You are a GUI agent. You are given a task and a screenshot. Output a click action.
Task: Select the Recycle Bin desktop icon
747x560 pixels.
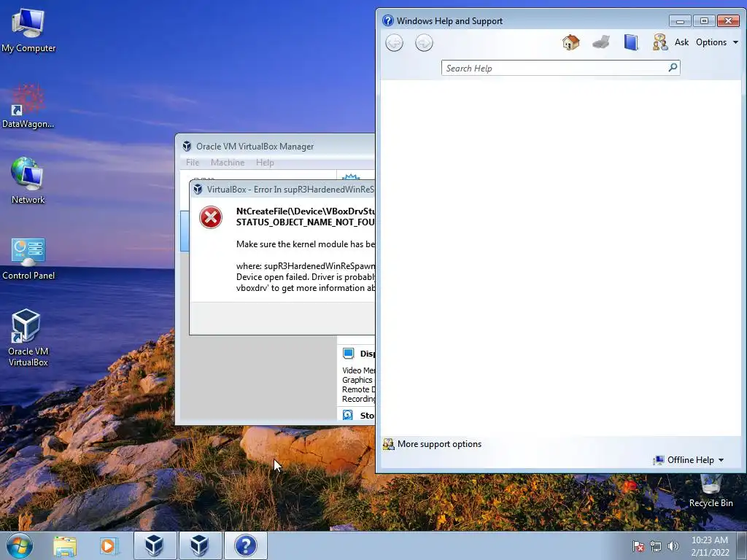(x=711, y=491)
